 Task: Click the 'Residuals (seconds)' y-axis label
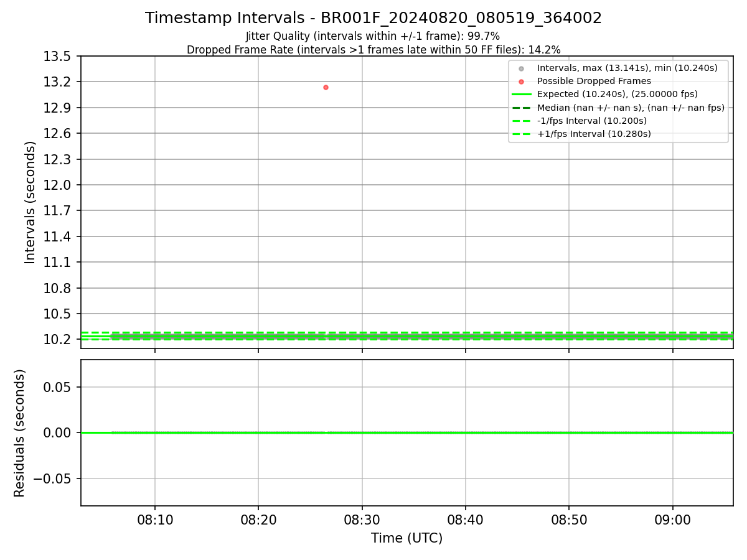(20, 433)
